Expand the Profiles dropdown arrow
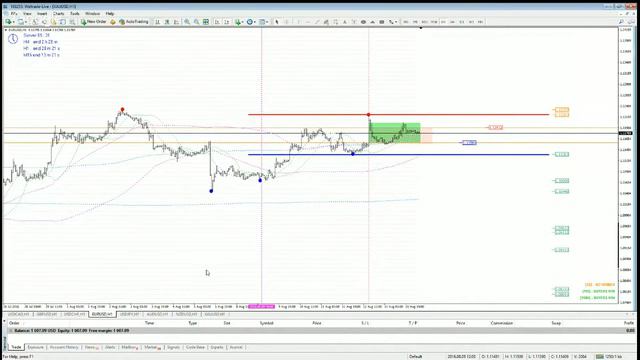The image size is (640, 360). coord(26,22)
